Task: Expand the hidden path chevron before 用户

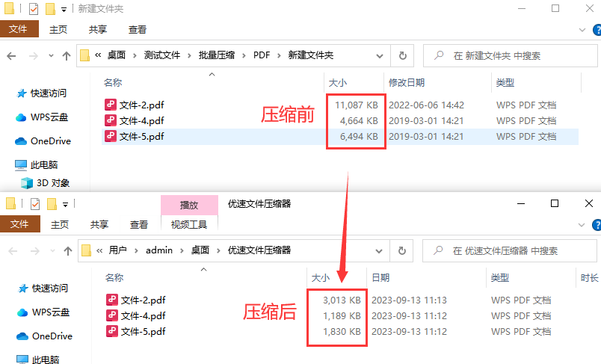Action: point(99,251)
